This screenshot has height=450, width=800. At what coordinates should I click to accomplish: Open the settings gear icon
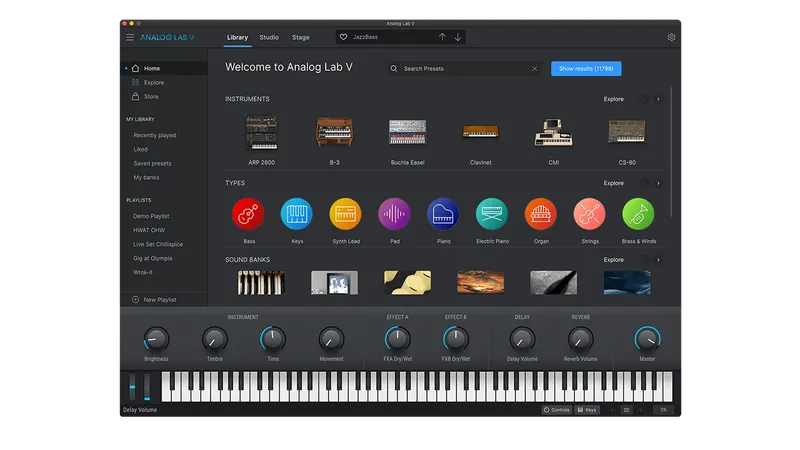[x=671, y=37]
